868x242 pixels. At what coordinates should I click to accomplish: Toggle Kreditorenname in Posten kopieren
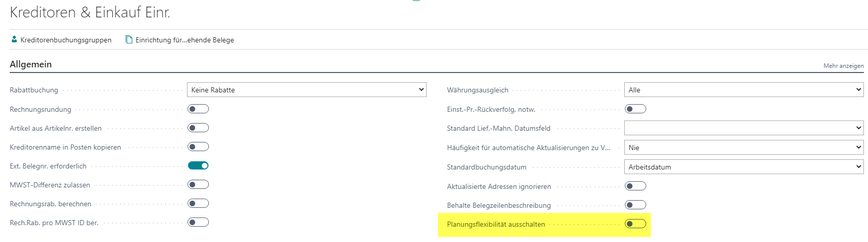click(198, 147)
